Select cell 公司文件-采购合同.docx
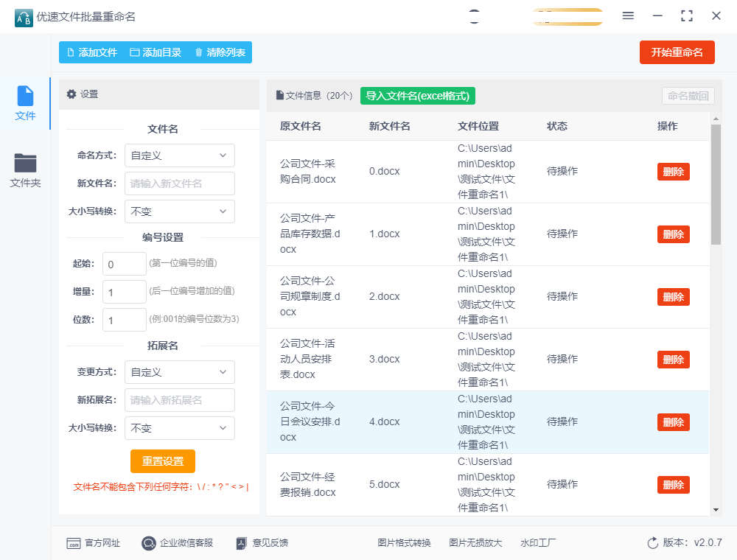This screenshot has height=560, width=737. pyautogui.click(x=308, y=172)
